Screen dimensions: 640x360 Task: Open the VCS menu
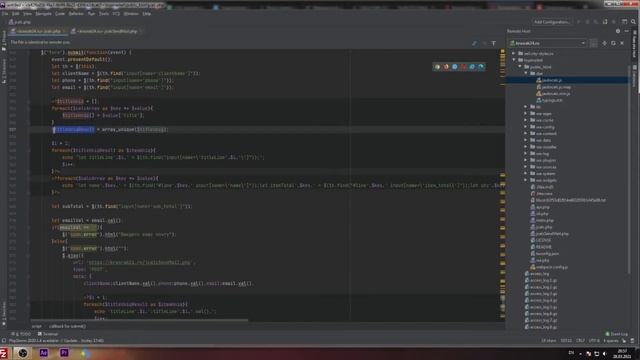116,13
